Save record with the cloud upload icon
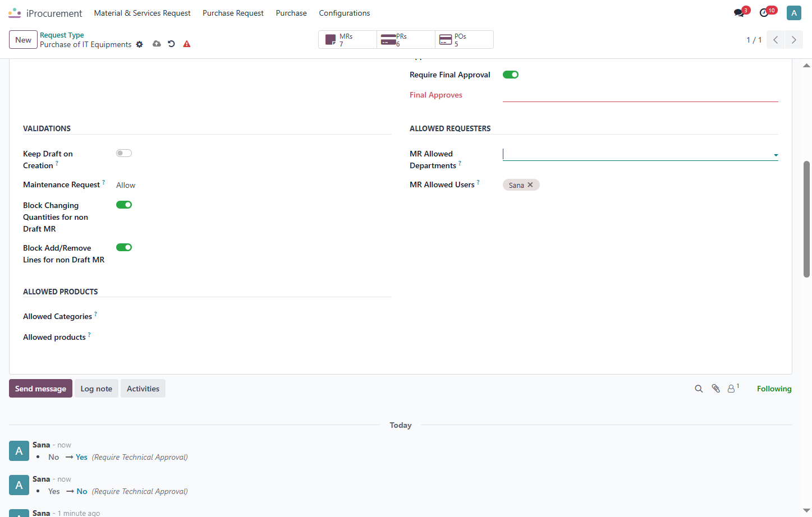 pyautogui.click(x=157, y=44)
